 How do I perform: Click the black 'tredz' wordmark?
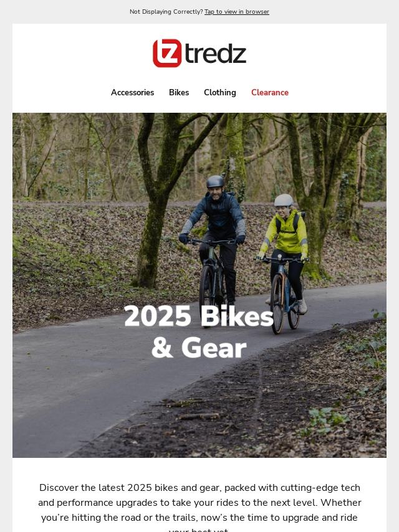click(x=216, y=54)
